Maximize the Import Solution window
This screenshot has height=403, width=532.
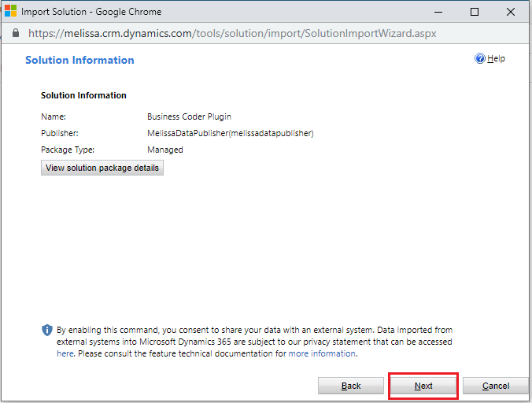pos(474,12)
